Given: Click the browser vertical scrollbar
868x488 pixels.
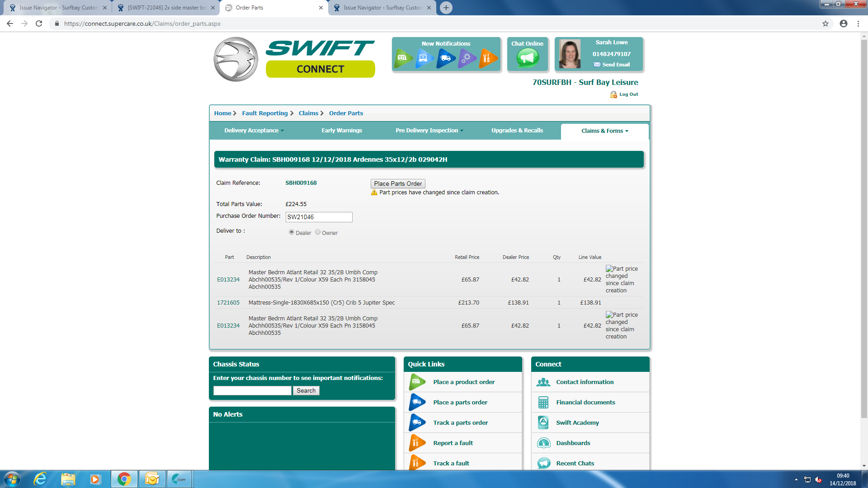Looking at the screenshot, I should [864, 226].
